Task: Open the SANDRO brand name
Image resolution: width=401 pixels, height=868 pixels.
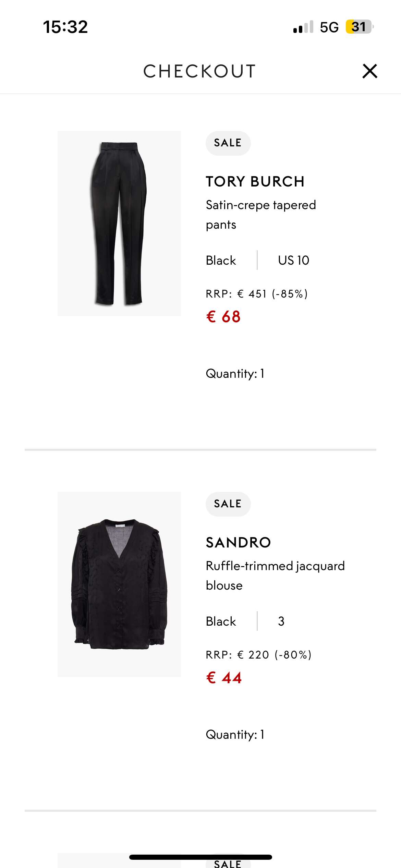Action: [238, 542]
